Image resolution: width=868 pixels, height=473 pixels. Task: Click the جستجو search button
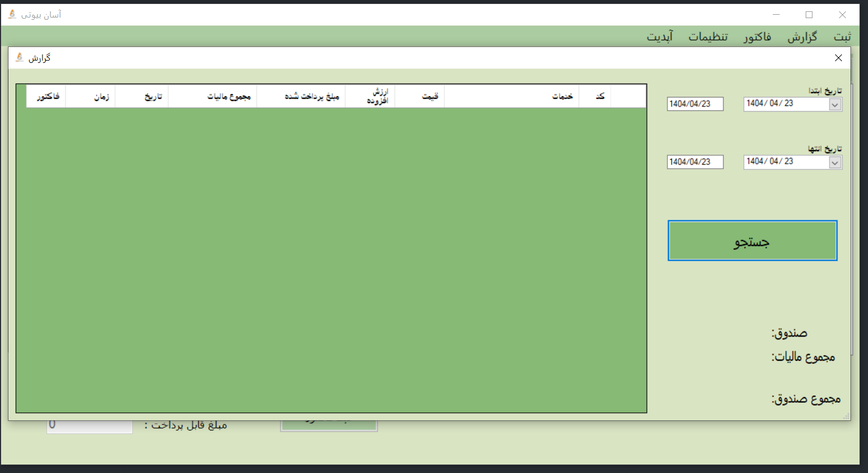pyautogui.click(x=752, y=241)
